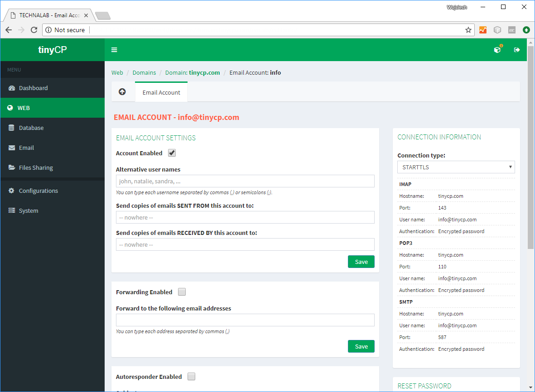Tick the Autoresponder Enabled checkbox
The width and height of the screenshot is (535, 392).
pos(192,376)
